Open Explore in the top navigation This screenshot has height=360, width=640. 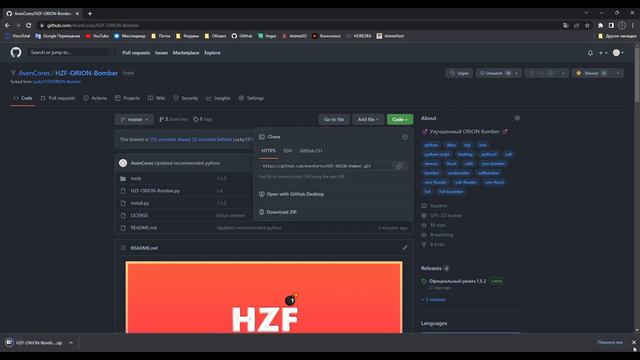point(212,53)
